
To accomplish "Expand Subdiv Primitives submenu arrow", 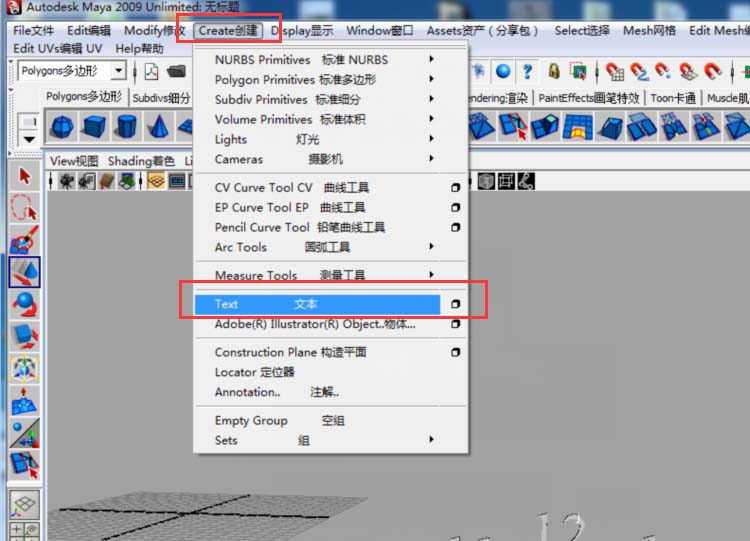I will click(431, 99).
